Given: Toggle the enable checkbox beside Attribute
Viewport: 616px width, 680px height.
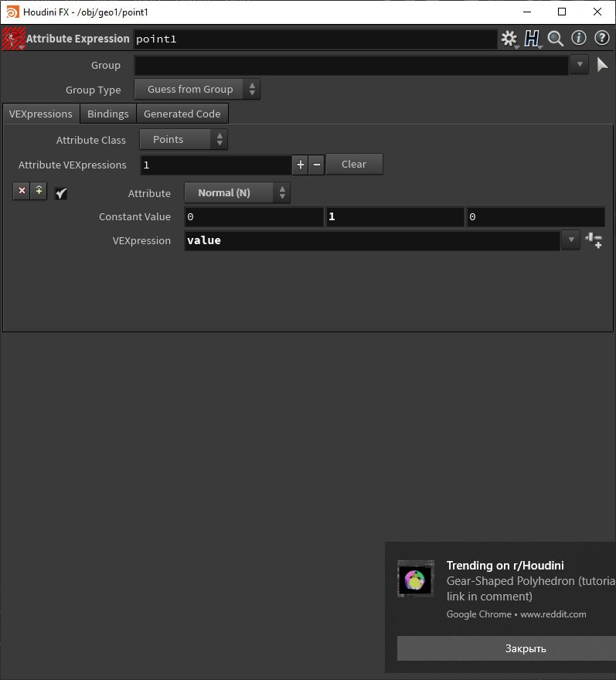Looking at the screenshot, I should point(61,193).
